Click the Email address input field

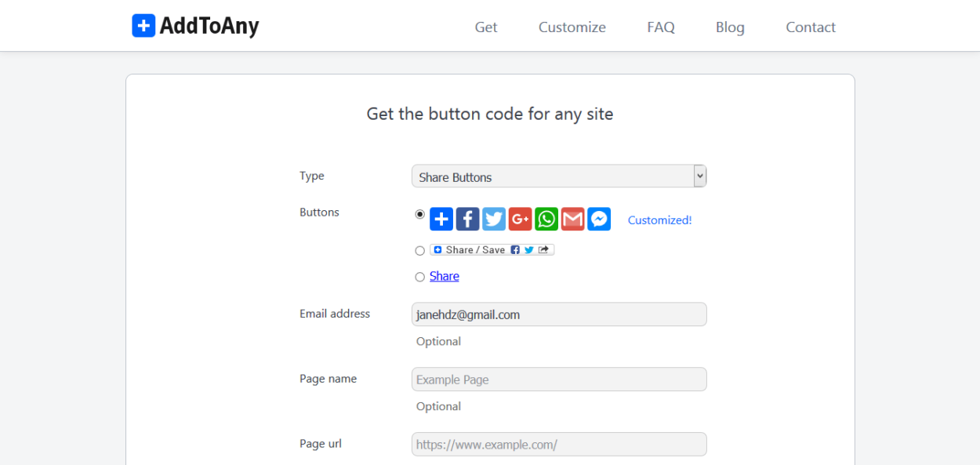click(559, 314)
